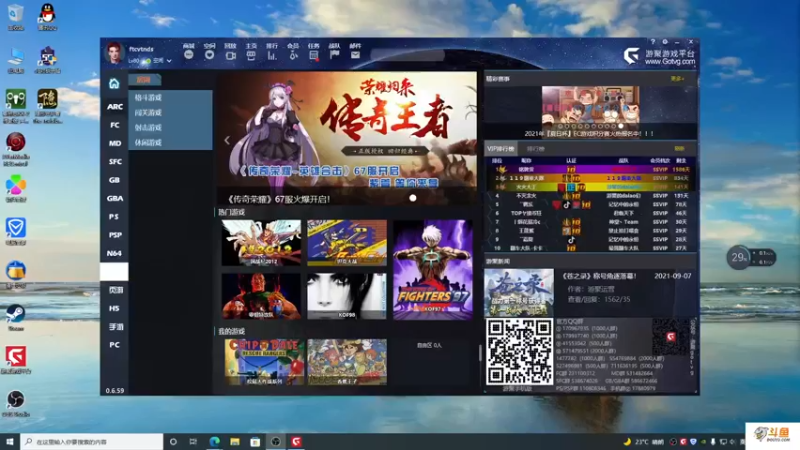This screenshot has width=800, height=450.
Task: Open the 排行 ranking chart icon
Action: pyautogui.click(x=272, y=55)
